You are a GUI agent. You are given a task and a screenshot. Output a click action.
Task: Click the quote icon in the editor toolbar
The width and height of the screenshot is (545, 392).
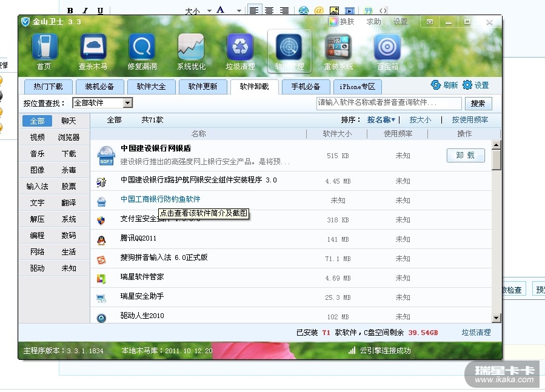[368, 10]
